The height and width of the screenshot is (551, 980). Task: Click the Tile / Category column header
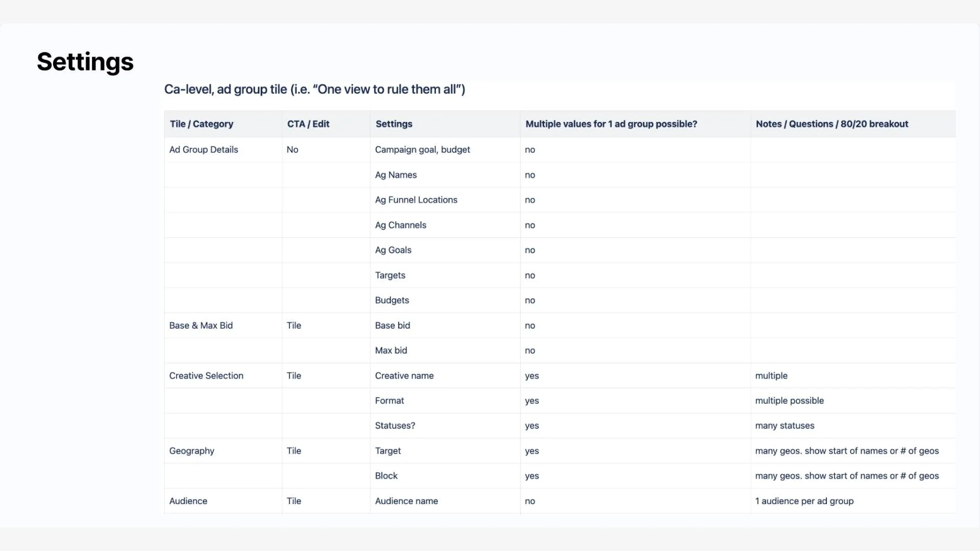coord(202,124)
